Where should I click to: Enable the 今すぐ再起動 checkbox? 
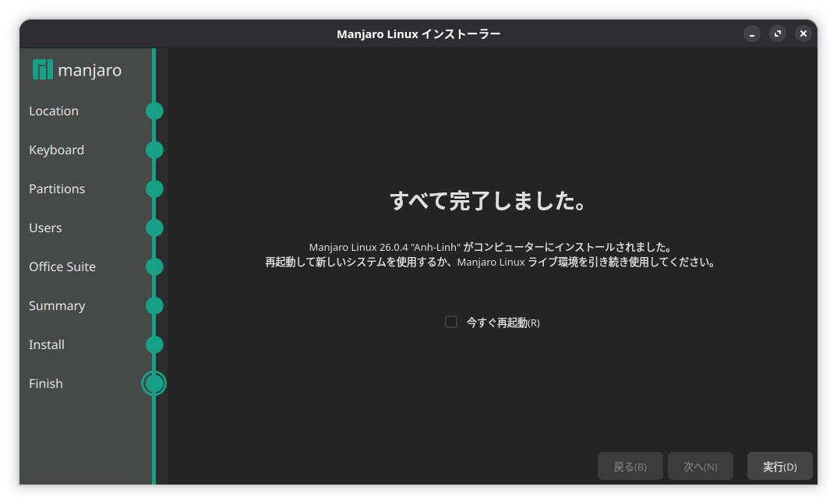pyautogui.click(x=451, y=322)
